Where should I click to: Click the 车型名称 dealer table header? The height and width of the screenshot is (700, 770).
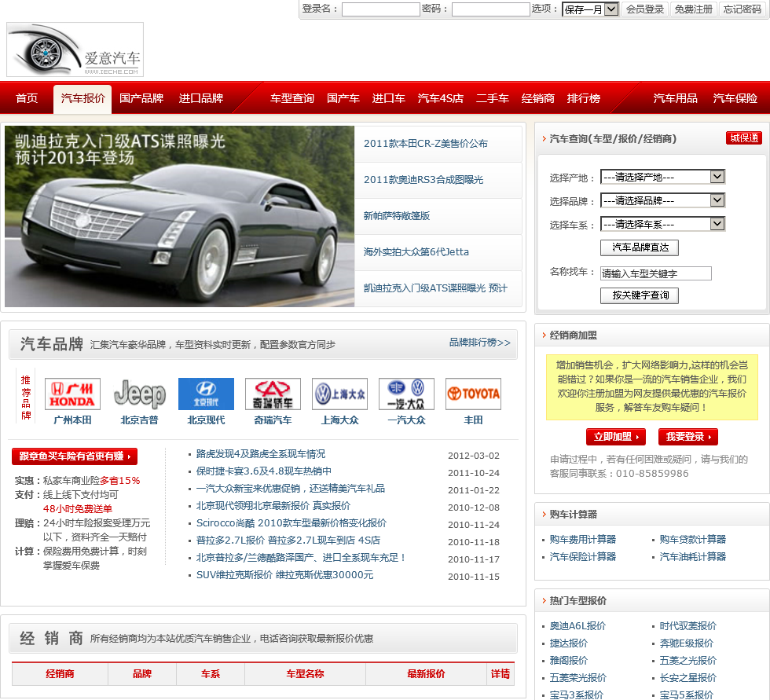(x=305, y=673)
